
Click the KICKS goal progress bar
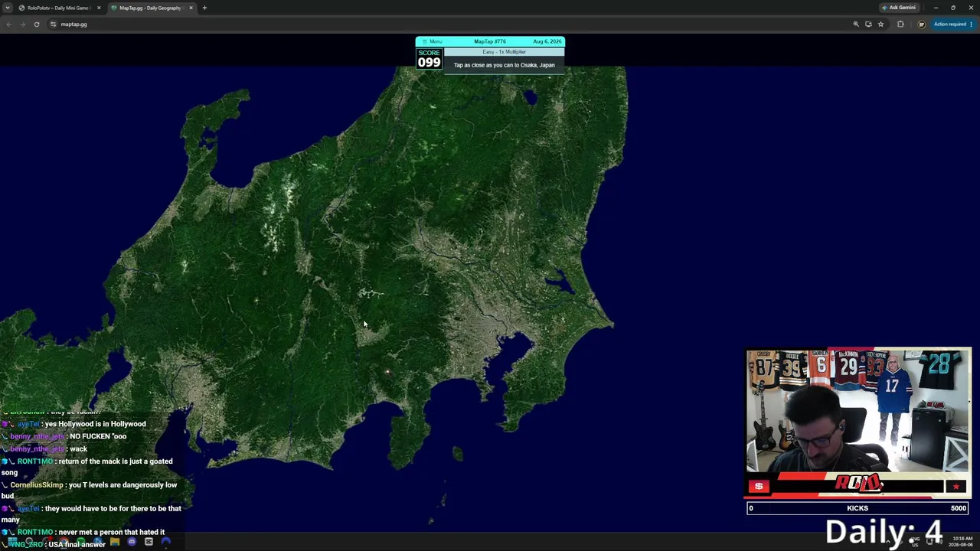click(858, 508)
